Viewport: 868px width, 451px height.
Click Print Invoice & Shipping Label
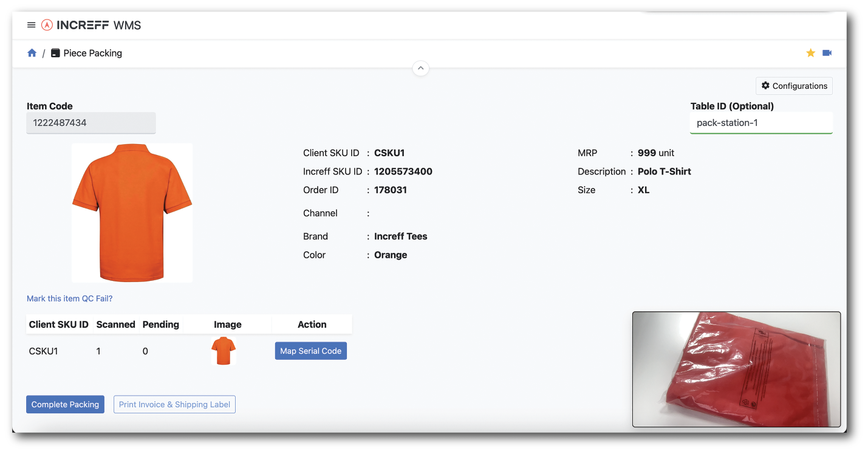pyautogui.click(x=174, y=404)
